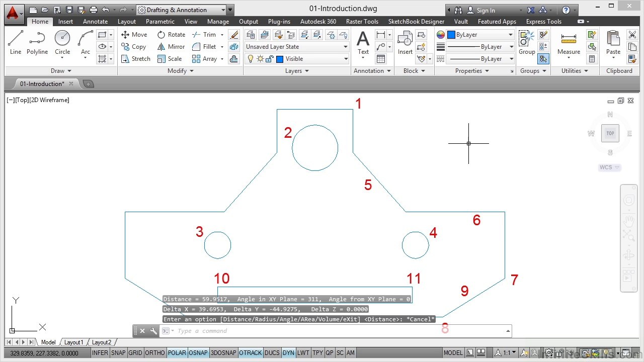Close the 01-Introduction drawing tab
Viewport: 644px width, 362px height.
click(x=71, y=84)
